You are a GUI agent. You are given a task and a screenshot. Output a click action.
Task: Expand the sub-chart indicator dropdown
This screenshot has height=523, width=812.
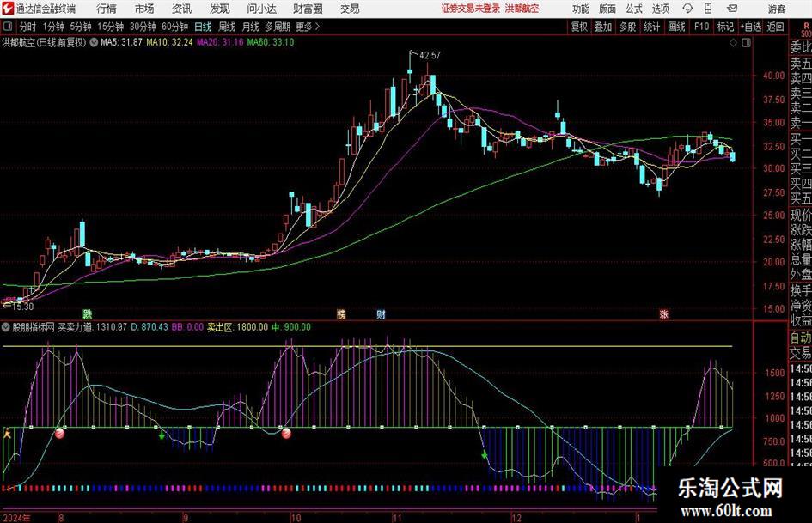(x=6, y=327)
